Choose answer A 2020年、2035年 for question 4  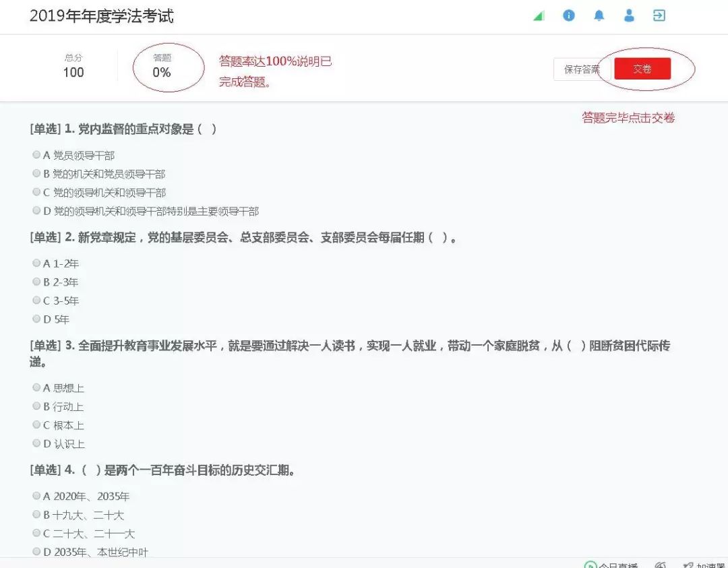point(36,495)
